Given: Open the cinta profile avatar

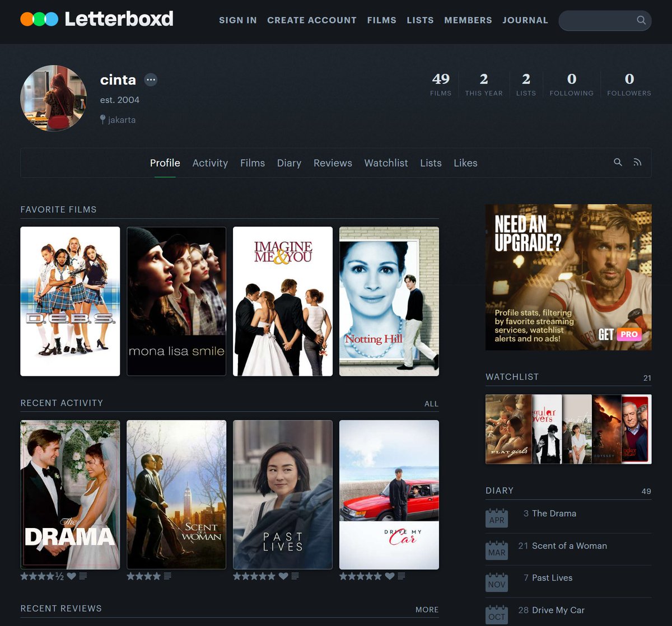Looking at the screenshot, I should tap(54, 98).
